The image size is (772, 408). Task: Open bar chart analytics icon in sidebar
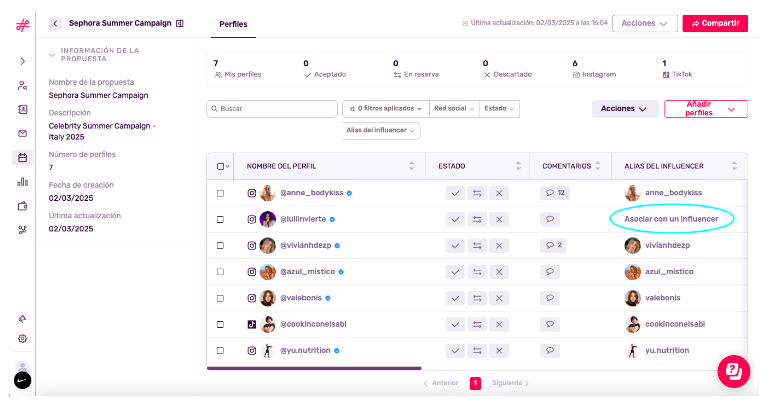23,182
